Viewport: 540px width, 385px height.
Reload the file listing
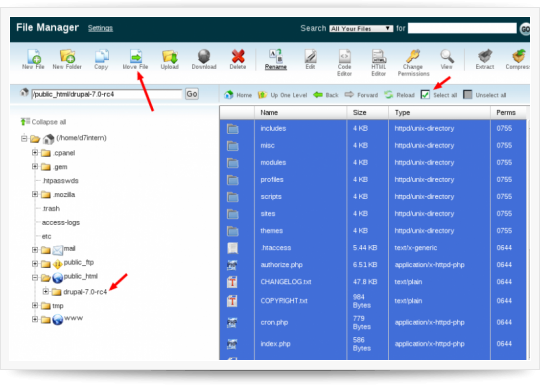[399, 95]
